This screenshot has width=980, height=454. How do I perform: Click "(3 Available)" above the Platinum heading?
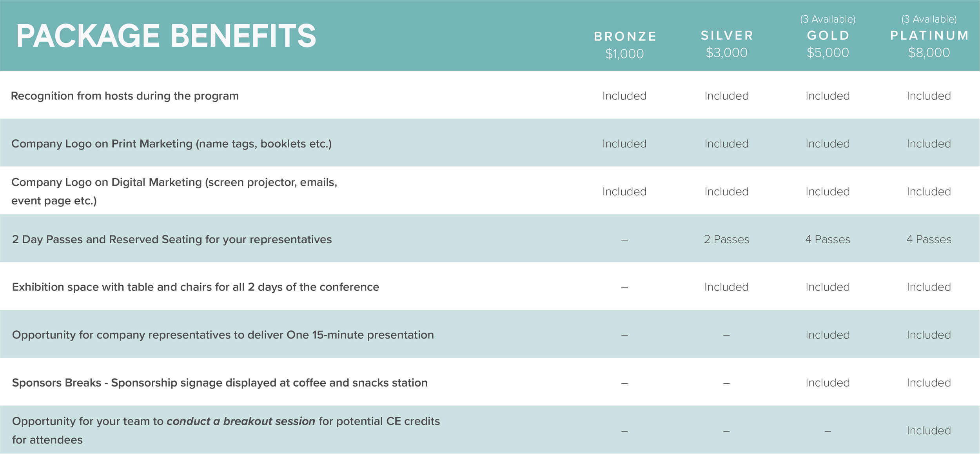pos(929,19)
